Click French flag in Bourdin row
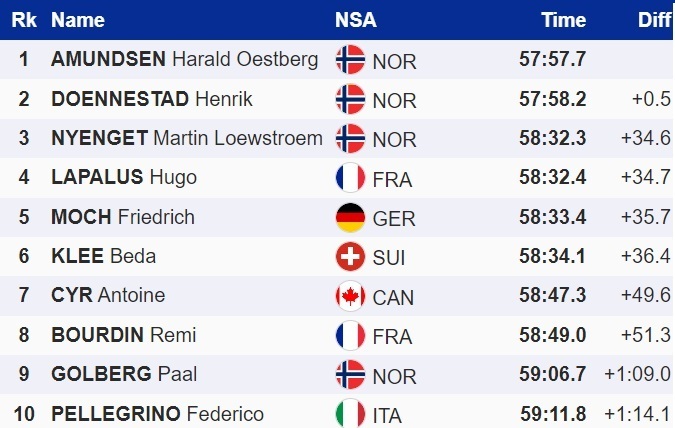The height and width of the screenshot is (428, 675). click(350, 335)
